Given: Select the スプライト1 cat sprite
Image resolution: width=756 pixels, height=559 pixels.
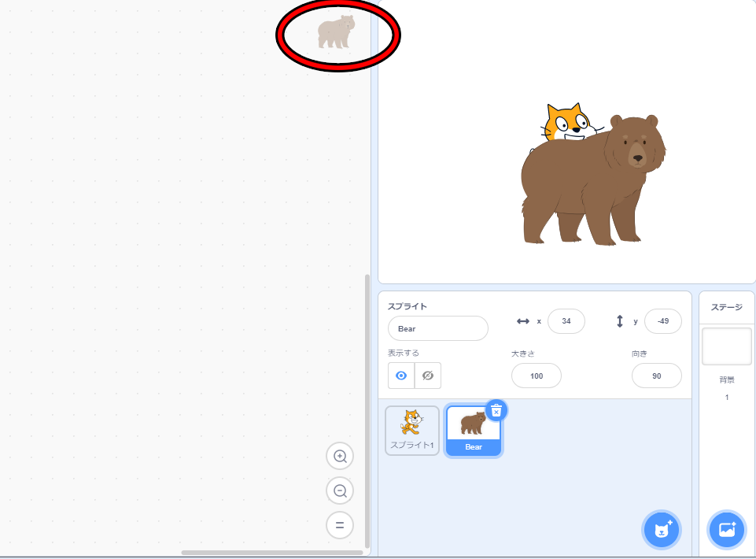Looking at the screenshot, I should point(412,431).
